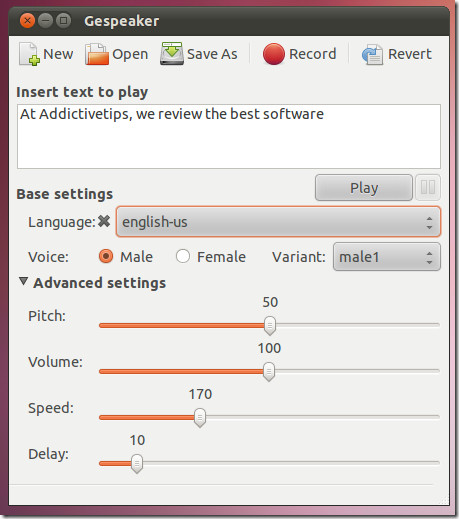Image resolution: width=459 pixels, height=519 pixels.
Task: Click the Save As toolbar icon
Action: point(172,53)
